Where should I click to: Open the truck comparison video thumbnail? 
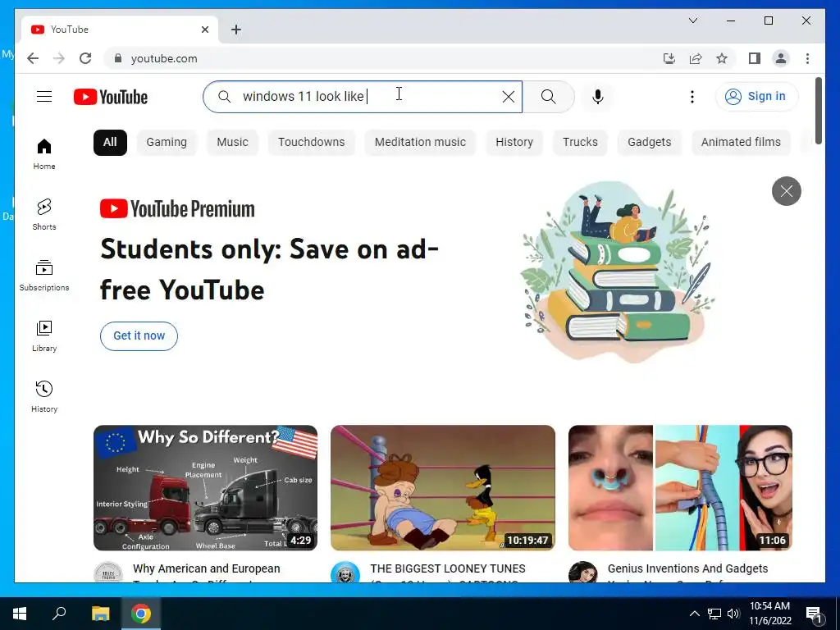[205, 488]
